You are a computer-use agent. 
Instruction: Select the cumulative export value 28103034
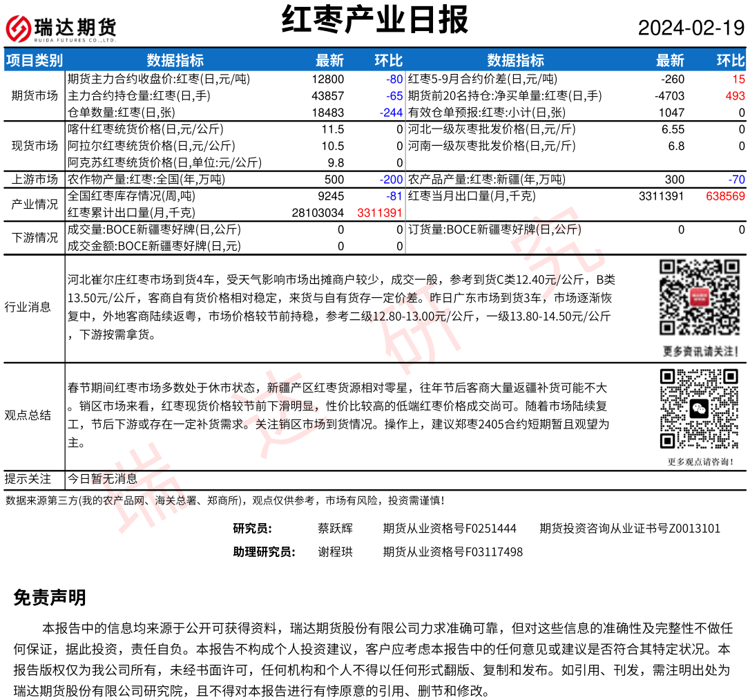point(319,213)
